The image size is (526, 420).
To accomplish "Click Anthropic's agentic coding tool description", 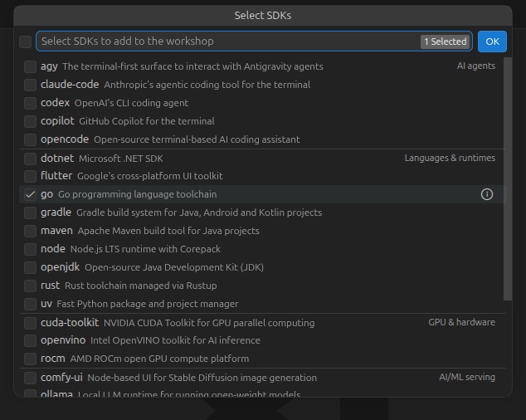I will tap(207, 85).
